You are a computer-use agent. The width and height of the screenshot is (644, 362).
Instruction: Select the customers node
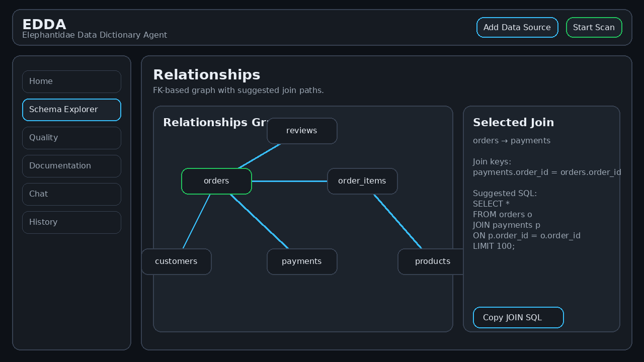click(x=176, y=261)
